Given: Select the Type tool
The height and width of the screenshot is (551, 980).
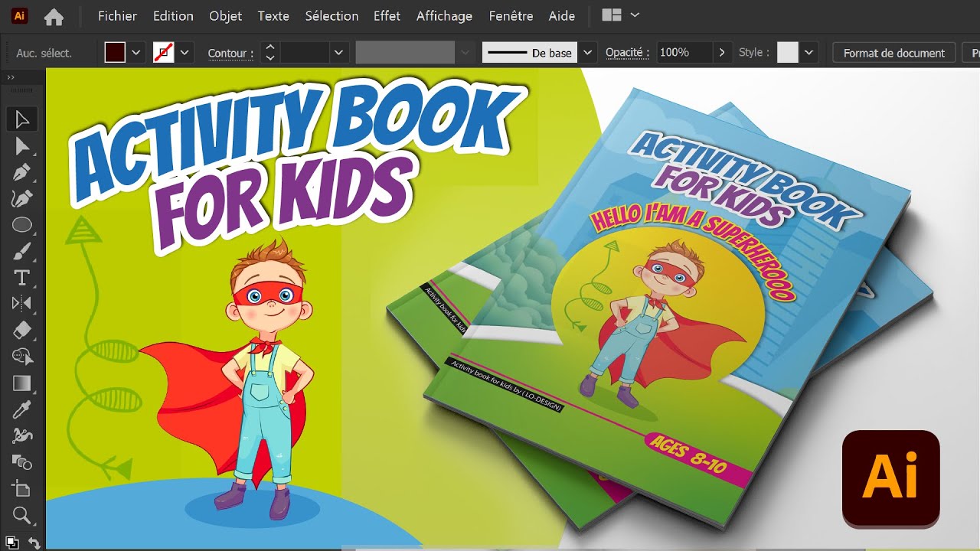Looking at the screenshot, I should (21, 277).
